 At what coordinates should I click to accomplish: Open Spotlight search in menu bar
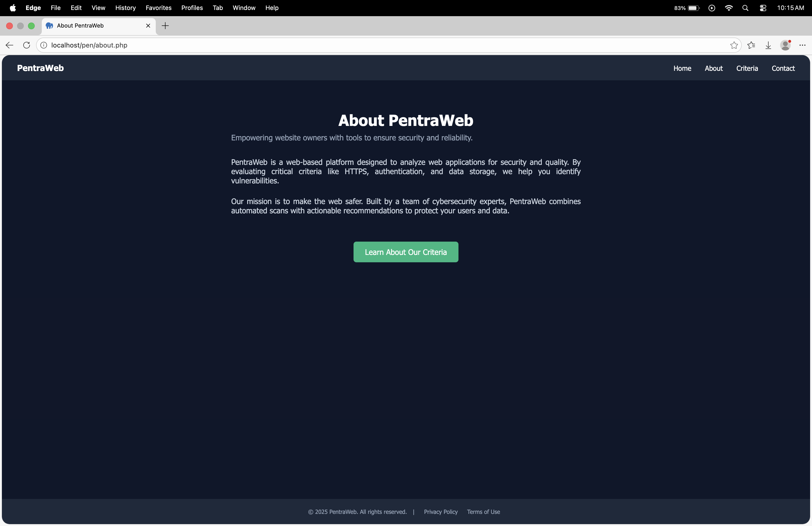[745, 8]
